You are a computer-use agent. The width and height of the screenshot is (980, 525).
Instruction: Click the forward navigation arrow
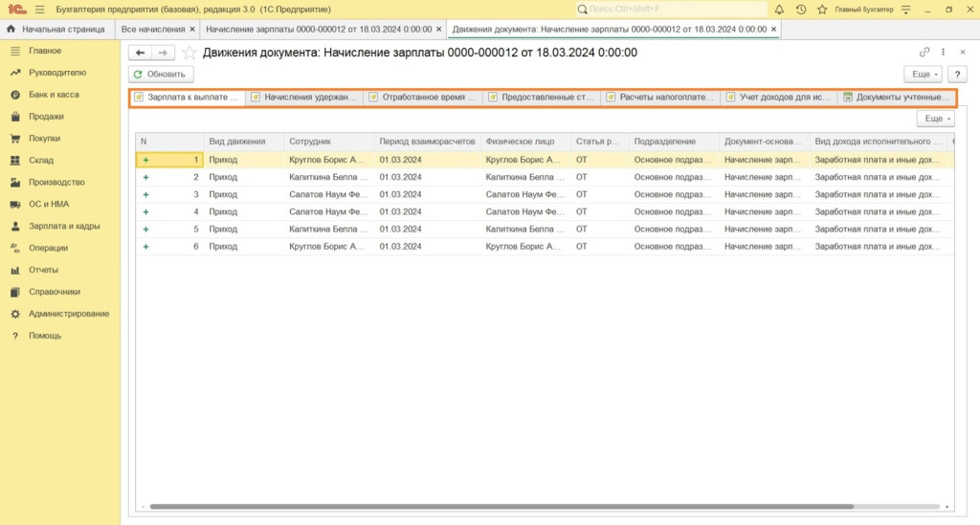(x=163, y=53)
